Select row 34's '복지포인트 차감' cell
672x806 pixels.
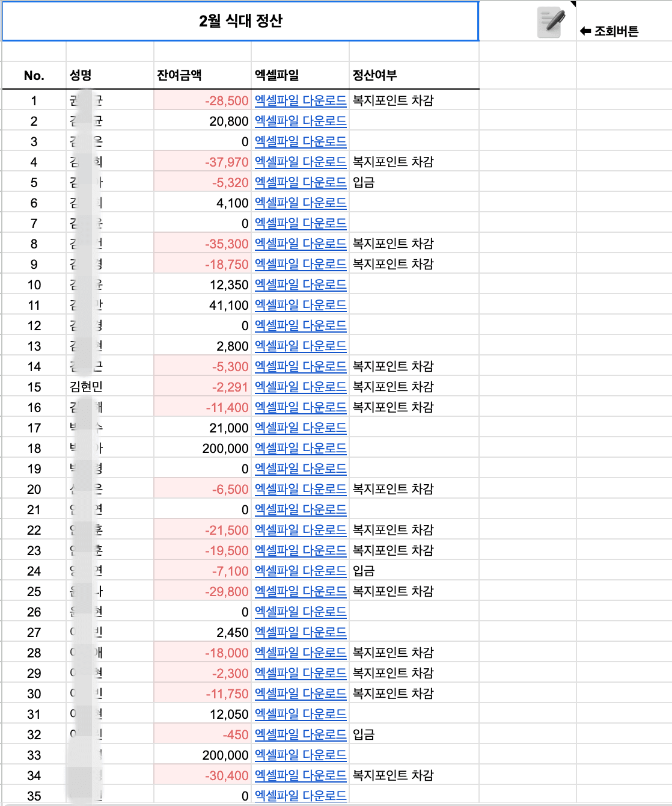[393, 775]
